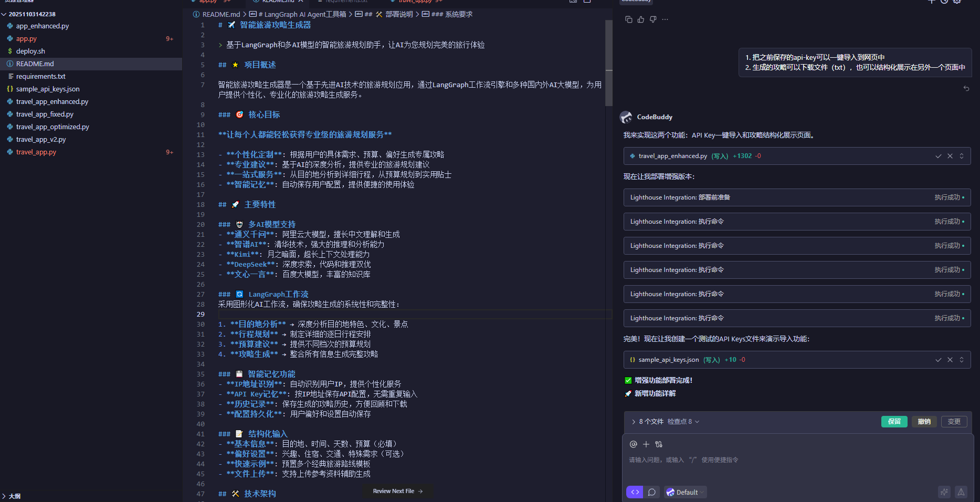Click the Review Next File button
The image size is (980, 502).
397,491
